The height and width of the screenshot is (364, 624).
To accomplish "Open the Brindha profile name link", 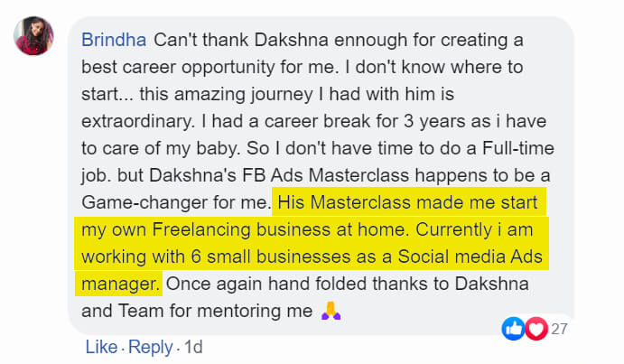I will click(x=115, y=41).
